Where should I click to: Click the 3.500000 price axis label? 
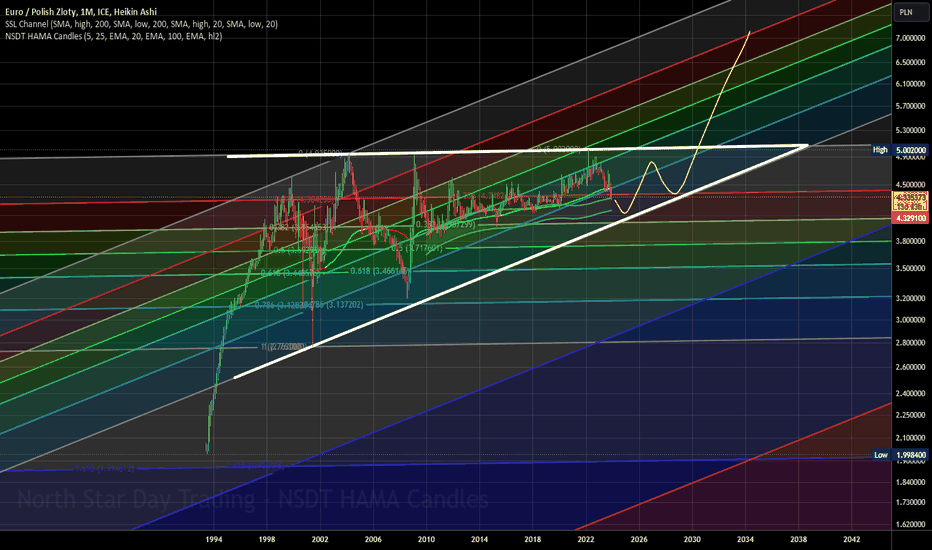(x=911, y=268)
